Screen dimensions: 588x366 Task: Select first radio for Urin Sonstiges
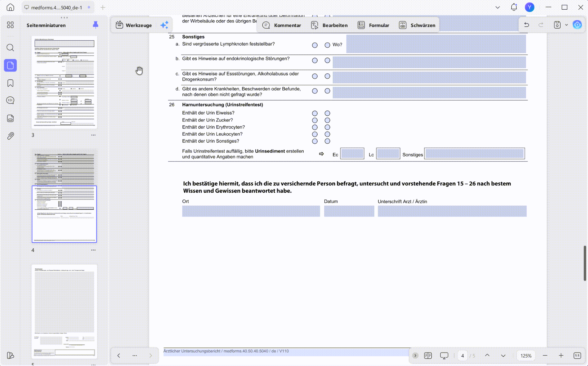point(315,141)
